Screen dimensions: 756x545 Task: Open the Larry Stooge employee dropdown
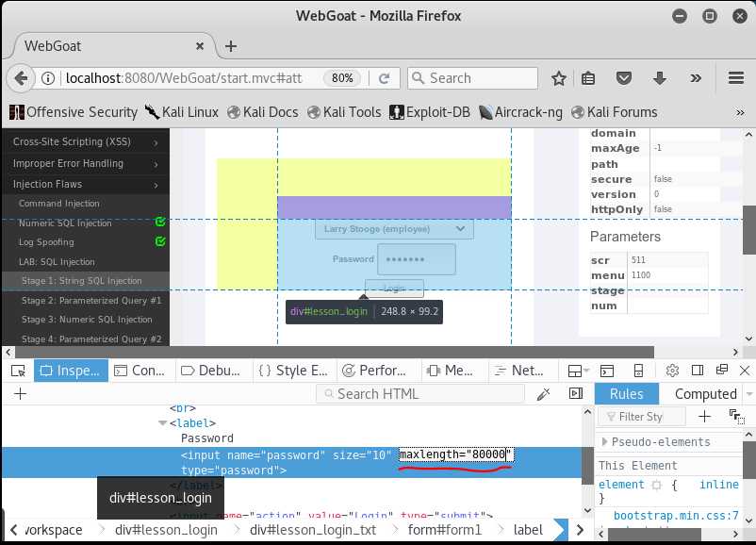(x=394, y=229)
